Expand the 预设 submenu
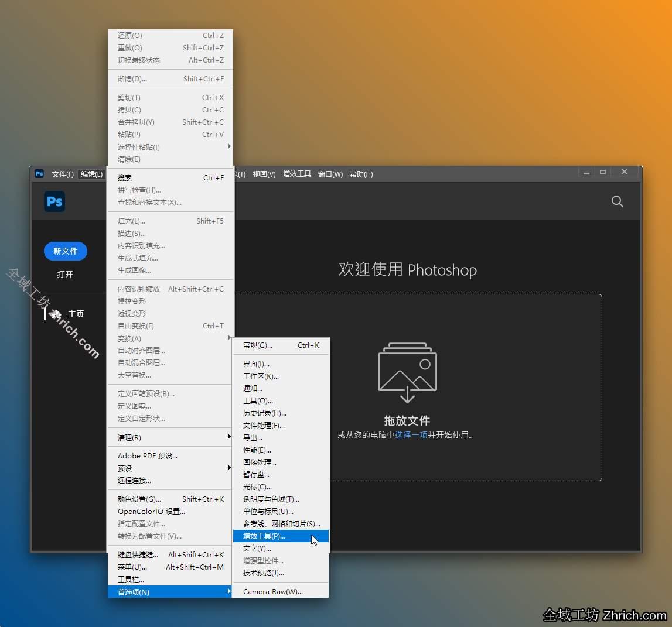Image resolution: width=672 pixels, height=627 pixels. [170, 468]
